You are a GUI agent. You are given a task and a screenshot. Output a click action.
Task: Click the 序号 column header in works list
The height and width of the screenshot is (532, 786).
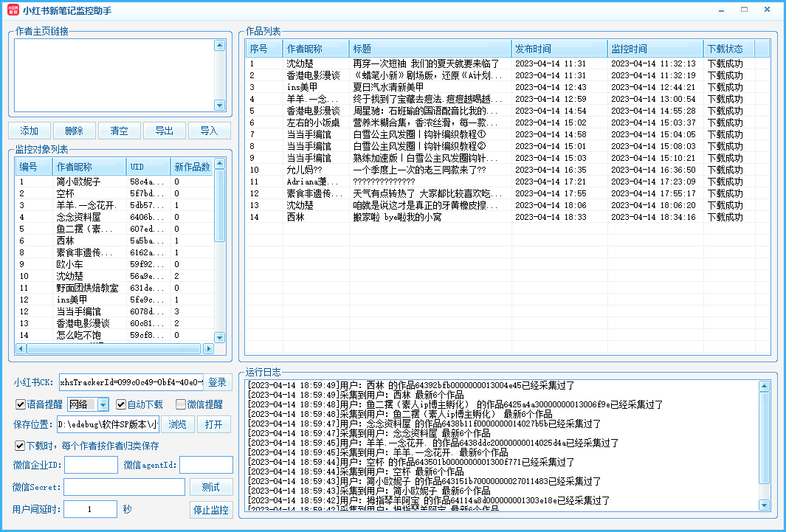264,49
